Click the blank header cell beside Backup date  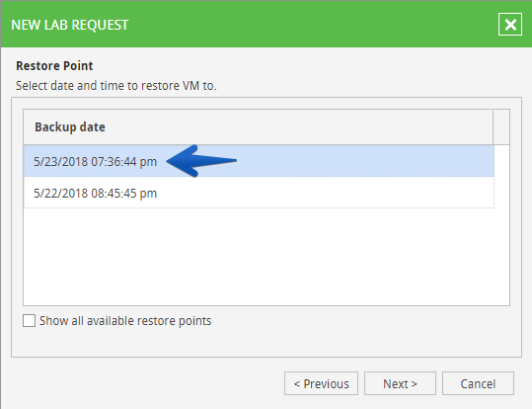pyautogui.click(x=501, y=127)
